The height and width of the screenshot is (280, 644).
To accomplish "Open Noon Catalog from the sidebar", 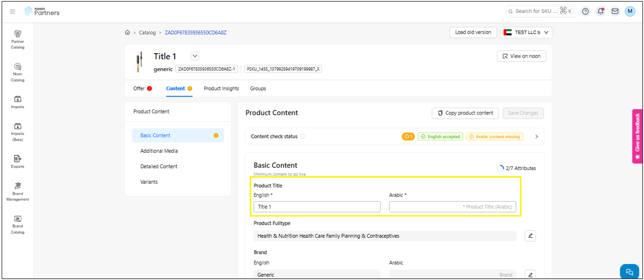I will tap(18, 71).
